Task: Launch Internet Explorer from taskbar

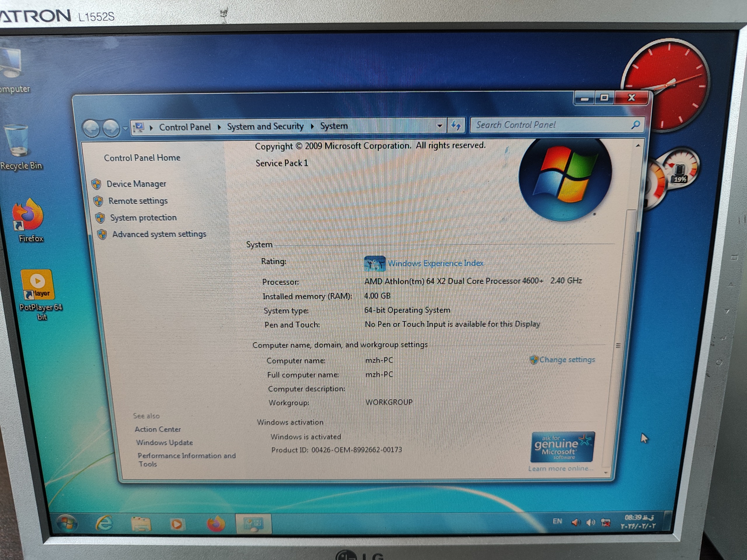Action: pos(104,523)
